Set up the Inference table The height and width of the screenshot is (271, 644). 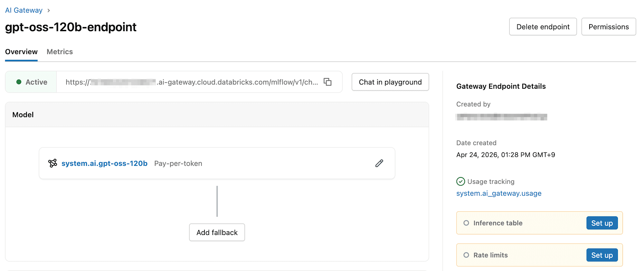pyautogui.click(x=602, y=223)
